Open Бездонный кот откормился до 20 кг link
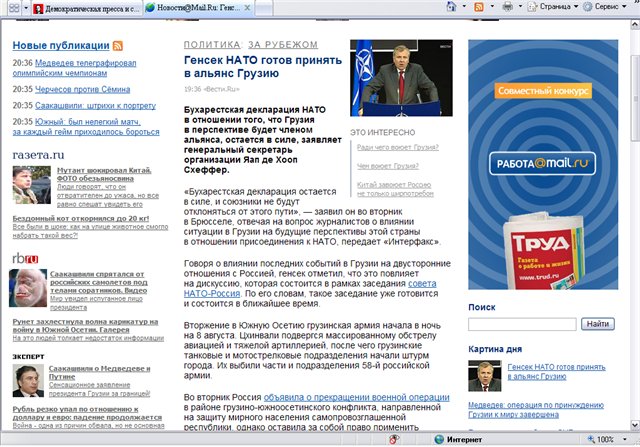 [81, 218]
